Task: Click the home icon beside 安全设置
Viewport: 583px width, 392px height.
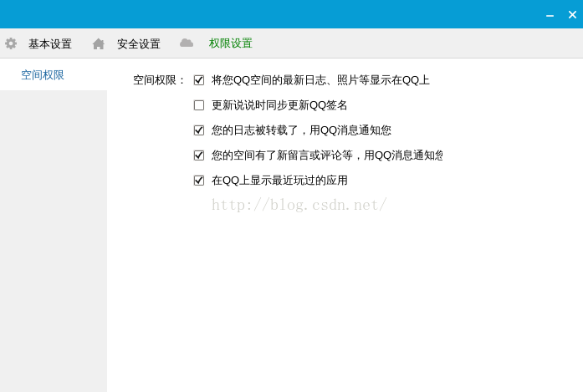Action: coord(99,43)
